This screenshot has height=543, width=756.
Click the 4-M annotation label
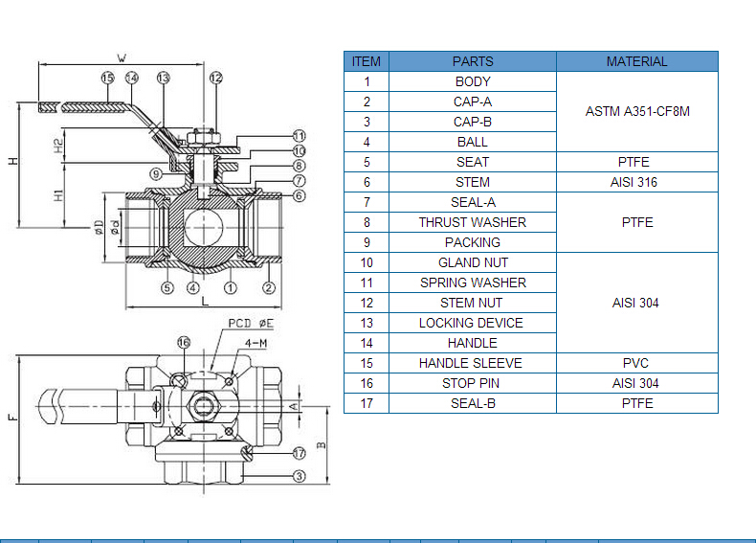point(256,343)
